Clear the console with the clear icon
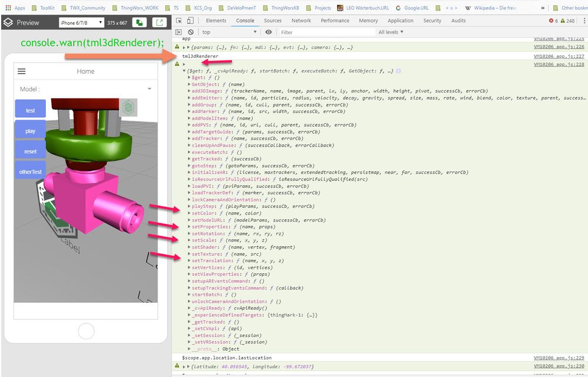588x377 pixels. 191,32
